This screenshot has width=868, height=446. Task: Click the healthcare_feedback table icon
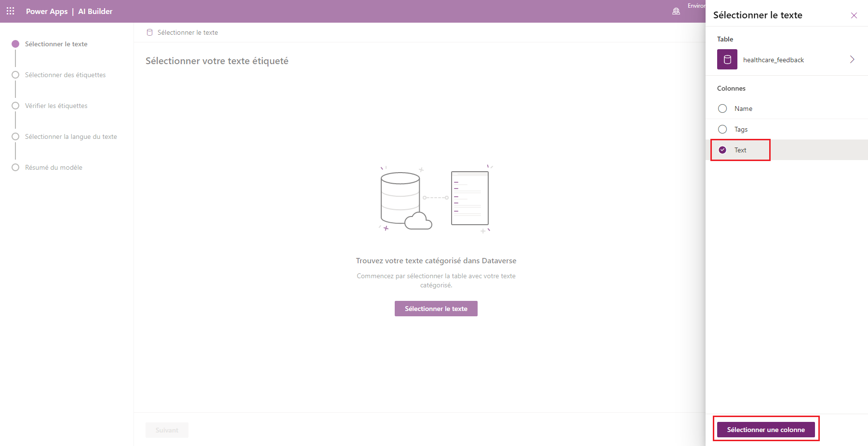pyautogui.click(x=727, y=59)
